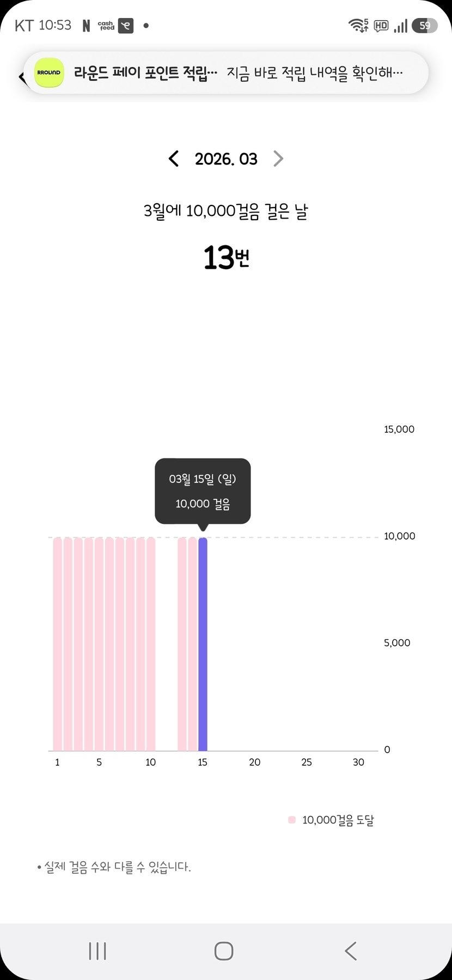Screen dimensions: 452x980
Task: Tap the pink legend swatch for 10,000걸음 도달
Action: (292, 820)
